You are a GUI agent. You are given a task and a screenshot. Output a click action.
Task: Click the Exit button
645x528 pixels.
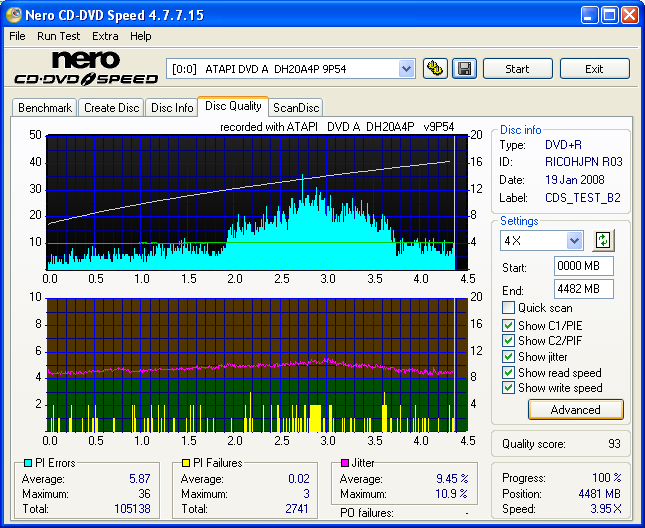594,69
